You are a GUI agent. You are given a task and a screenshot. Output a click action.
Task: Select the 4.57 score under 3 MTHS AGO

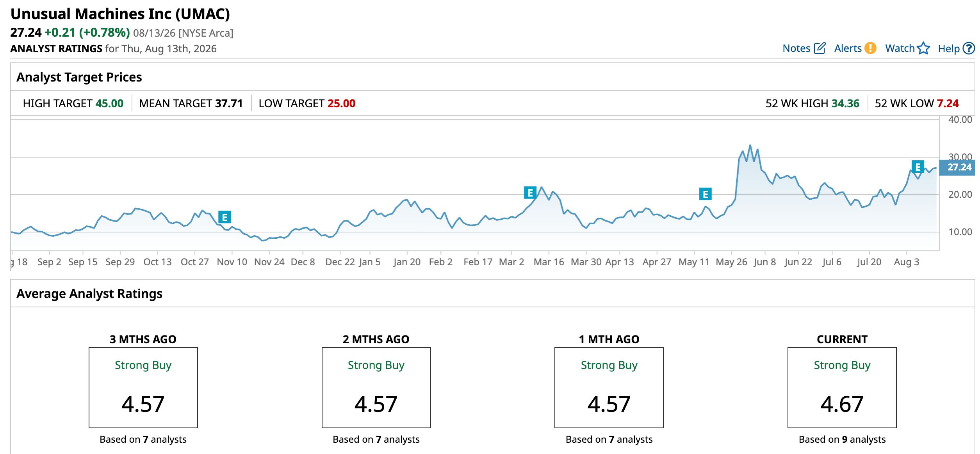click(x=143, y=404)
